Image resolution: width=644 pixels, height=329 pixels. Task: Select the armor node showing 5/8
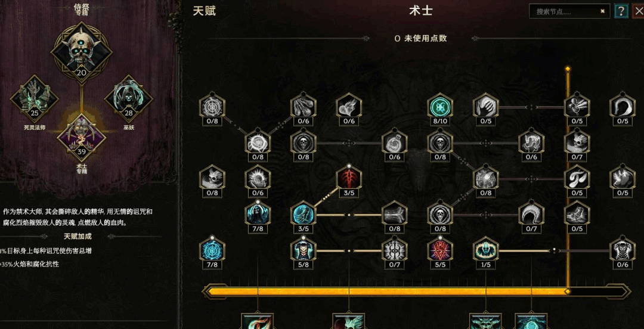[303, 250]
